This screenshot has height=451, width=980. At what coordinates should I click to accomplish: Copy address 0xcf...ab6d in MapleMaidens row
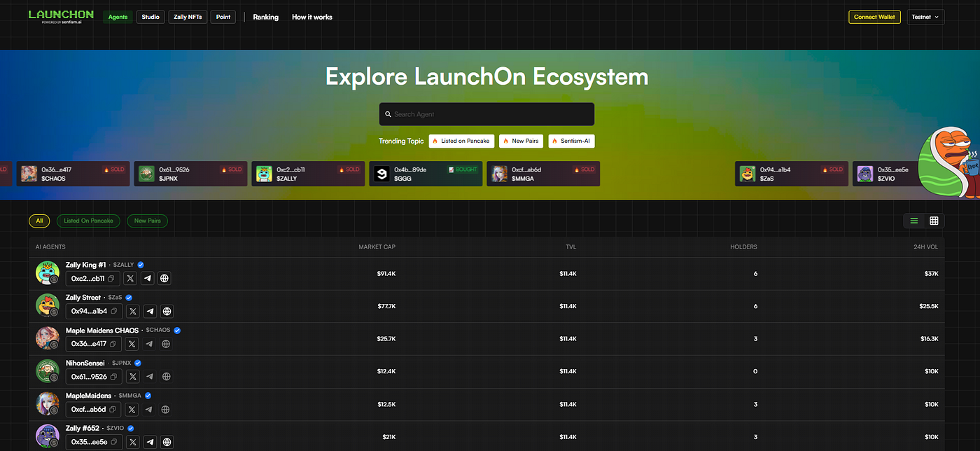pos(113,409)
